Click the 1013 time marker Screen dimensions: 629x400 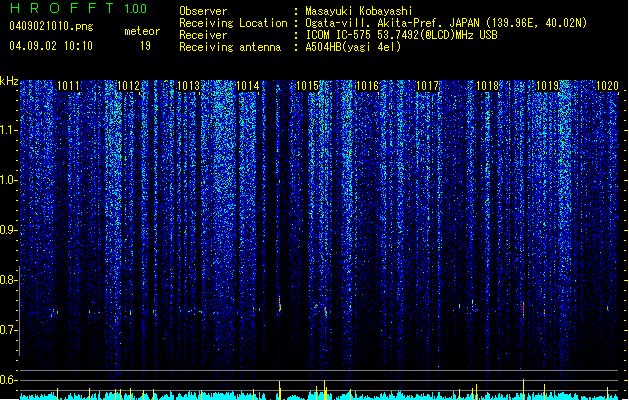(x=188, y=86)
